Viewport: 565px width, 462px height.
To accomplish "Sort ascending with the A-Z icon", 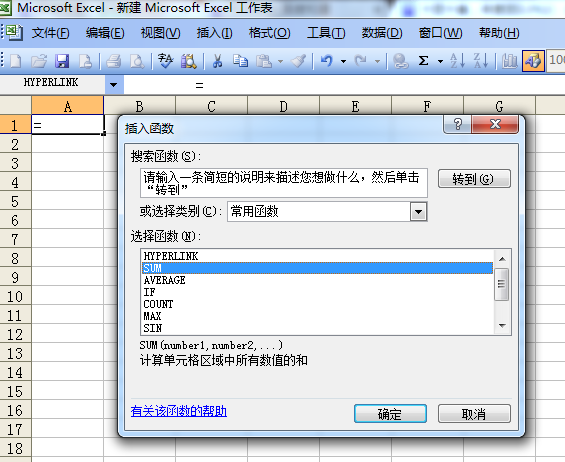I will (x=458, y=61).
